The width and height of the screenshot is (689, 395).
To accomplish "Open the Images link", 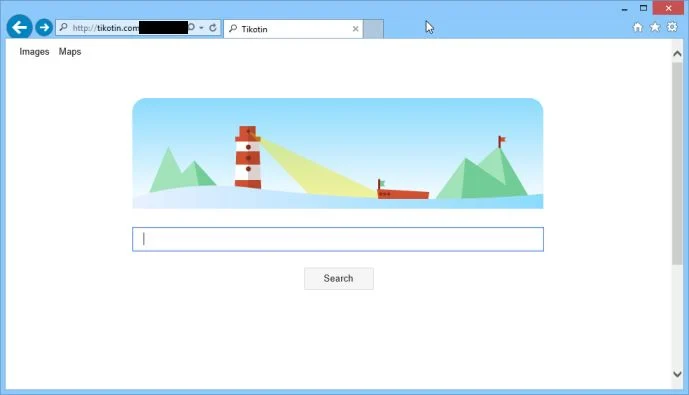I will click(x=34, y=52).
